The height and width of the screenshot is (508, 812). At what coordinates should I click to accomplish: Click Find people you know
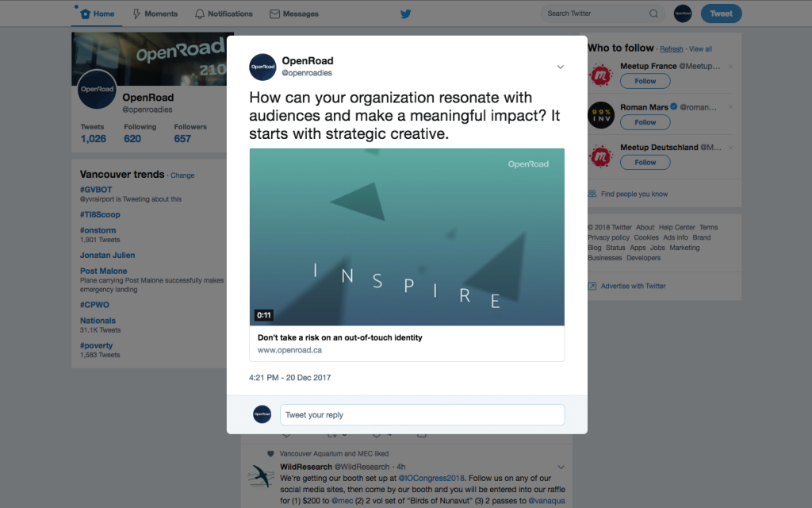coord(634,194)
